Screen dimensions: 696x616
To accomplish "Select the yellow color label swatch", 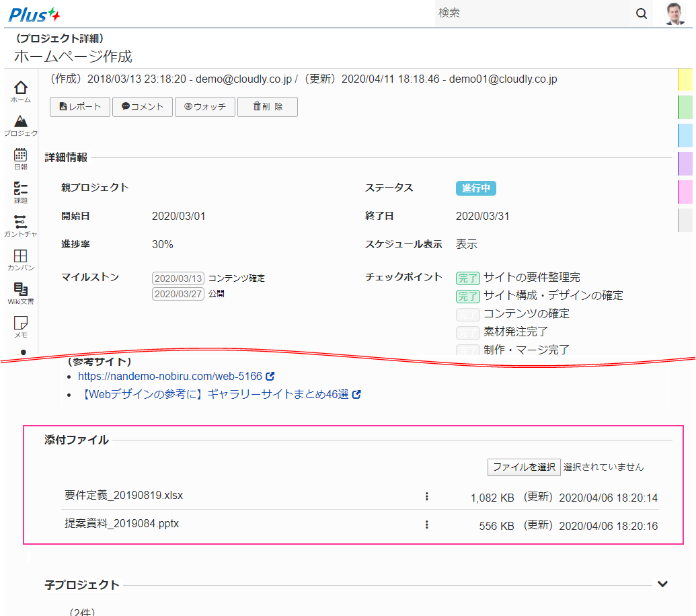I will 685,79.
